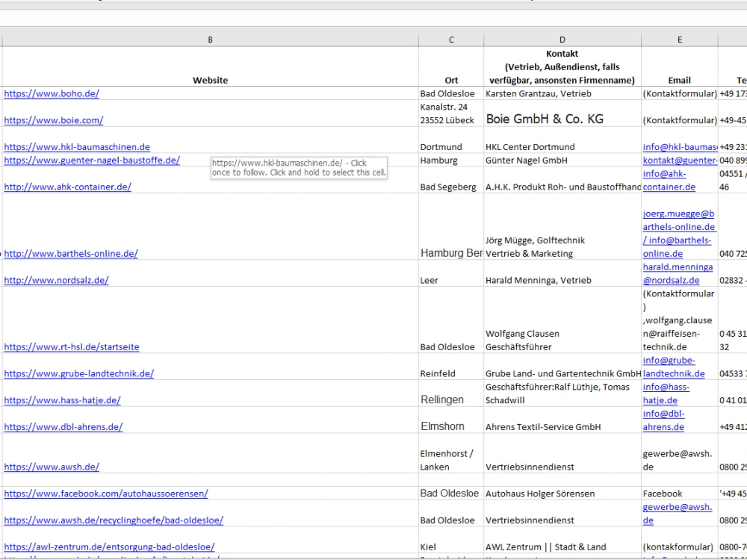The image size is (747, 560).
Task: Open the info@grube-landtechnik.de email link
Action: 674,367
